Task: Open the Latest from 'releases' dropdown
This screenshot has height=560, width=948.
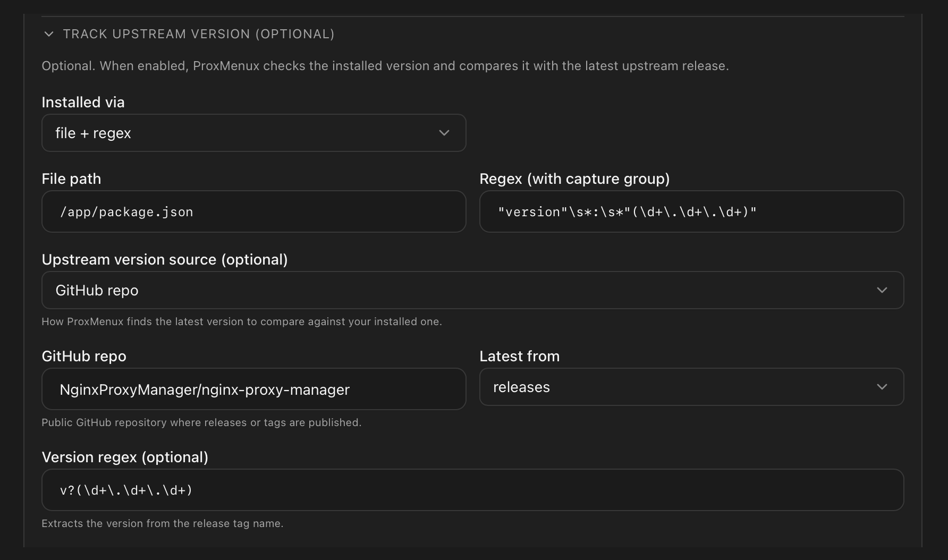Action: [691, 387]
